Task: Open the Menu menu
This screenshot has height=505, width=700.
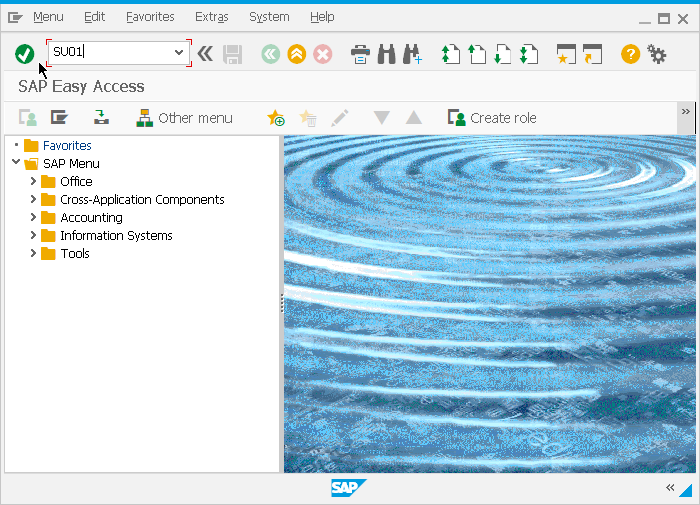Action: tap(48, 17)
